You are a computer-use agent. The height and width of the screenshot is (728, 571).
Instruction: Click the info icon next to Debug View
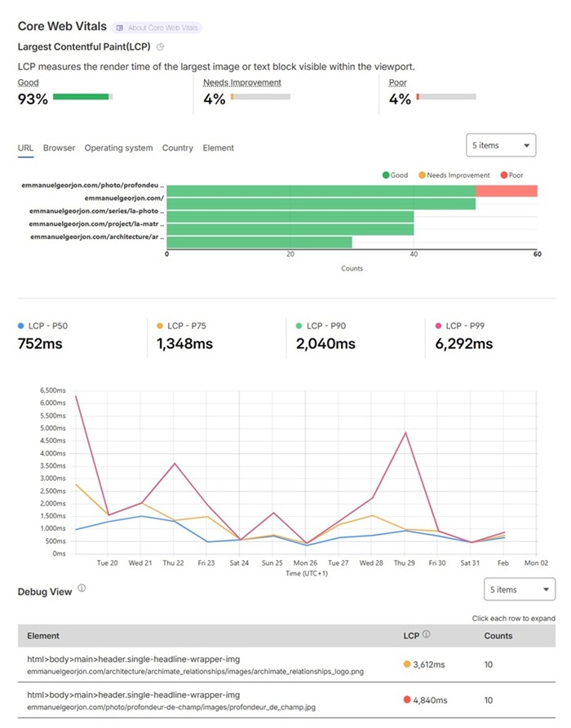[x=82, y=588]
